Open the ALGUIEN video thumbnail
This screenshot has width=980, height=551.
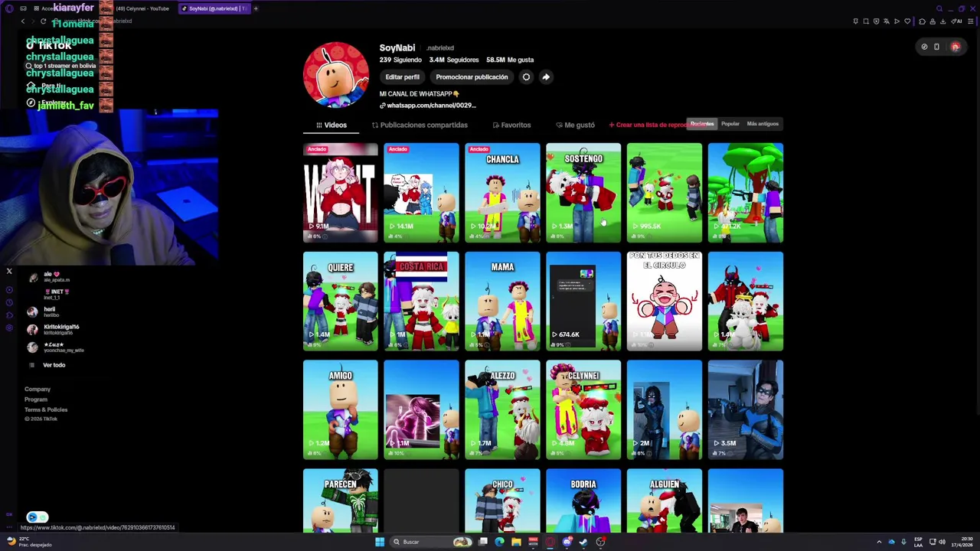(665, 501)
